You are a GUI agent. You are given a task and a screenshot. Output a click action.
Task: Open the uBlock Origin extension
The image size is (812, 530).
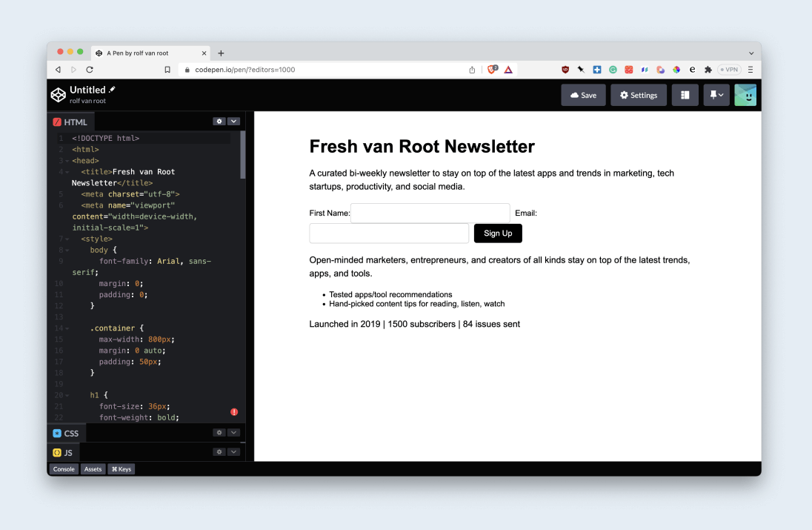(x=565, y=70)
